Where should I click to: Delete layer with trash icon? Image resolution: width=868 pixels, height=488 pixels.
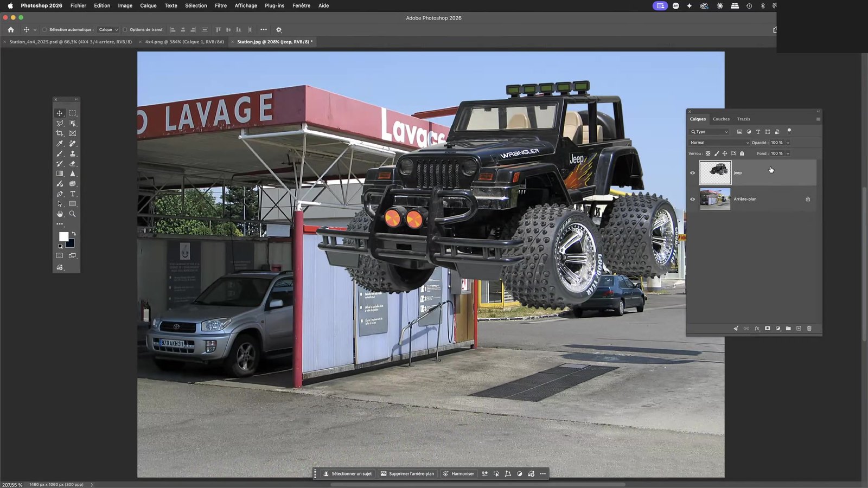pyautogui.click(x=809, y=329)
